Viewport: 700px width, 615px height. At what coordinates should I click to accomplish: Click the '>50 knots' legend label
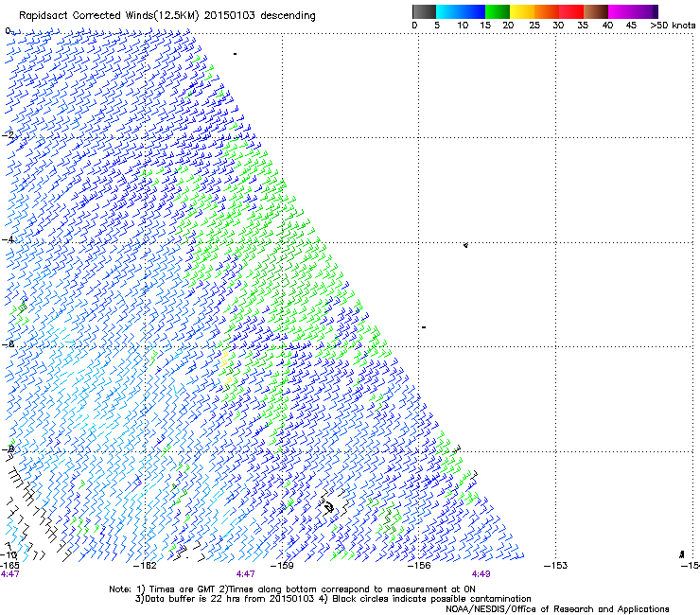[x=673, y=26]
